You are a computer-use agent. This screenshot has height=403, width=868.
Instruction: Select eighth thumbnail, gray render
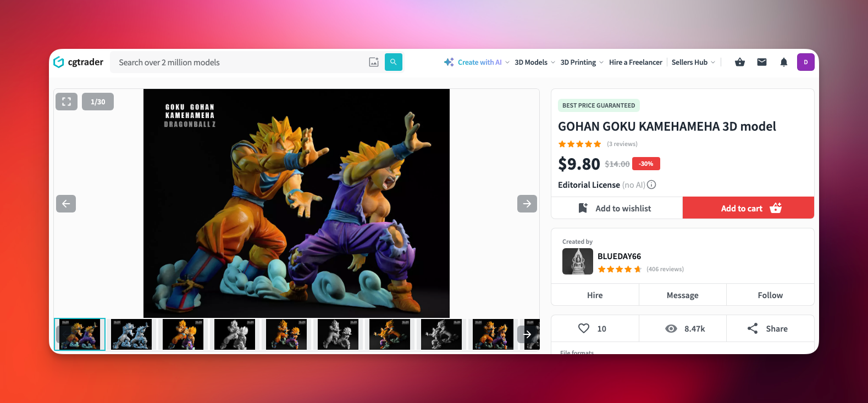click(441, 334)
